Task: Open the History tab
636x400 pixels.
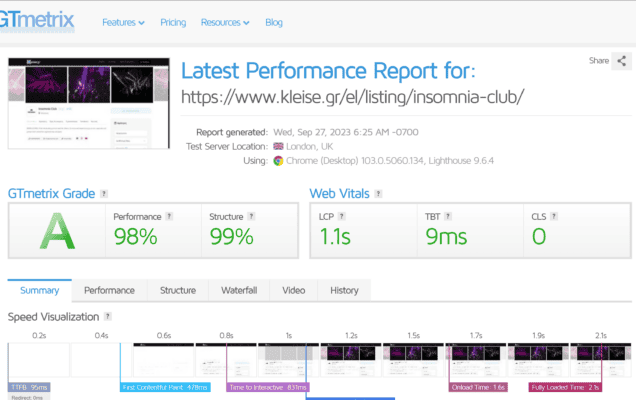Action: point(344,290)
